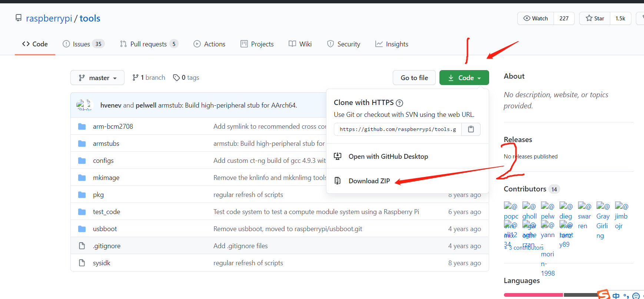Viewport: 644px width, 299px height.
Task: Open the raspberrypi owner link
Action: (x=49, y=18)
